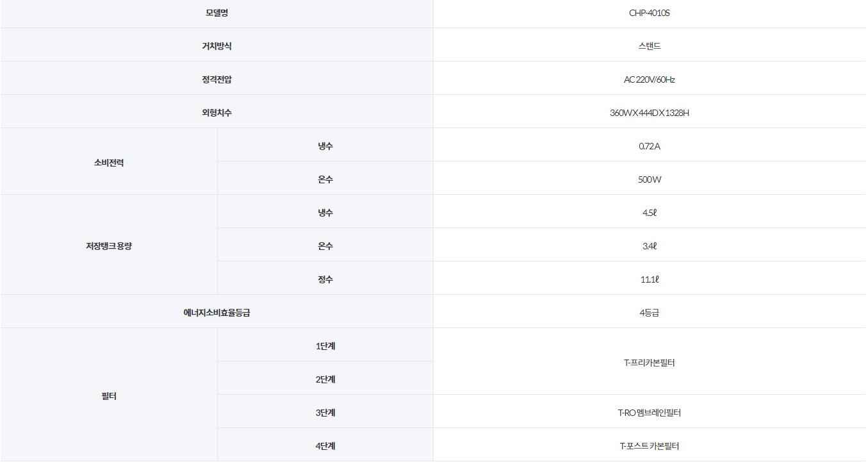The image size is (868, 464).
Task: Click the 0.72A cold water power value
Action: click(649, 146)
